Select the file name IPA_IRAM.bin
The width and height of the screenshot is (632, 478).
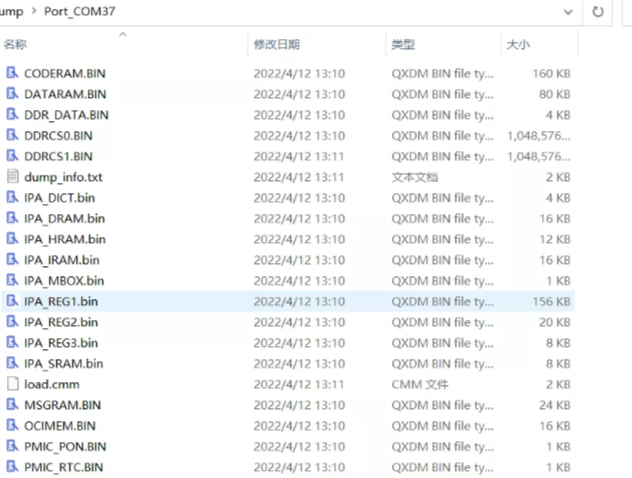click(x=62, y=260)
